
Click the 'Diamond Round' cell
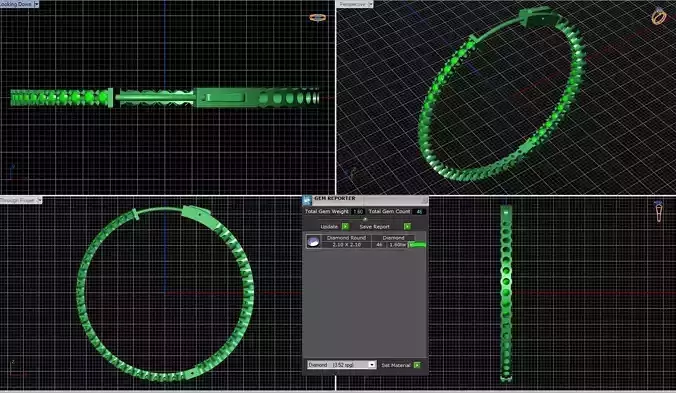point(346,238)
